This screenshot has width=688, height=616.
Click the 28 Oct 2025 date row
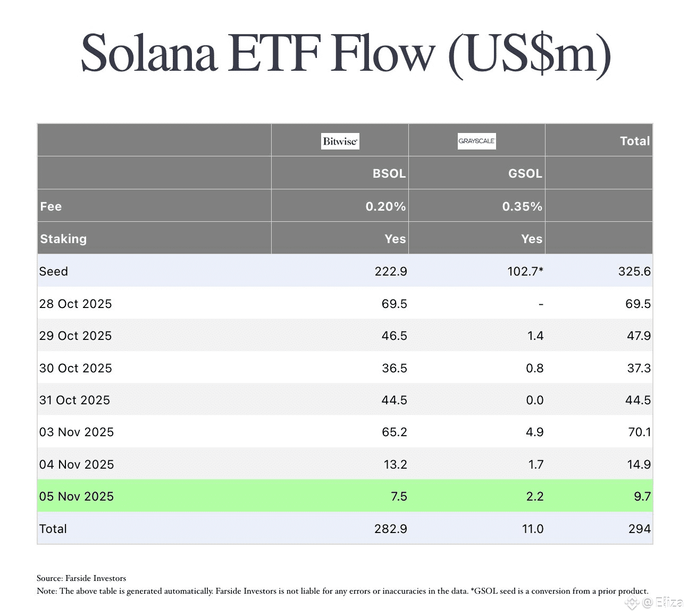click(75, 304)
